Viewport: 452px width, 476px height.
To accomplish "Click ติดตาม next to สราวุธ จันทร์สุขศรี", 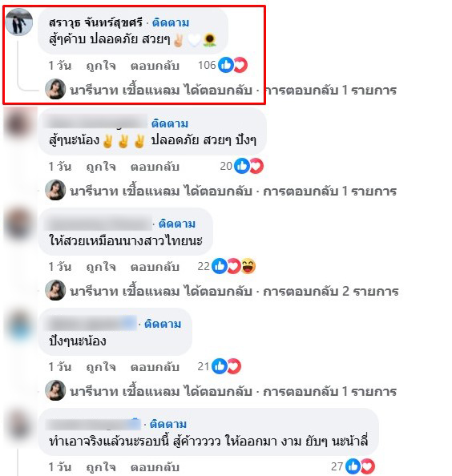I will coord(171,22).
